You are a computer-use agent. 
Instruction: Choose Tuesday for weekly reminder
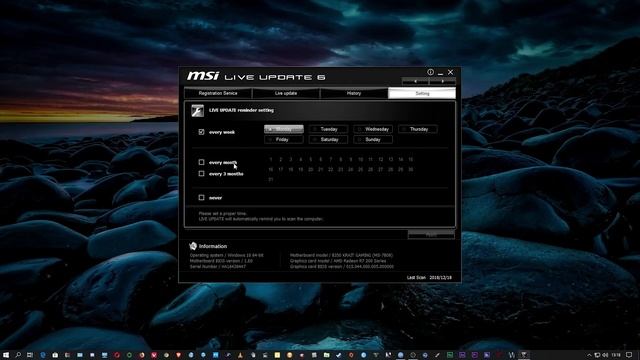click(329, 129)
